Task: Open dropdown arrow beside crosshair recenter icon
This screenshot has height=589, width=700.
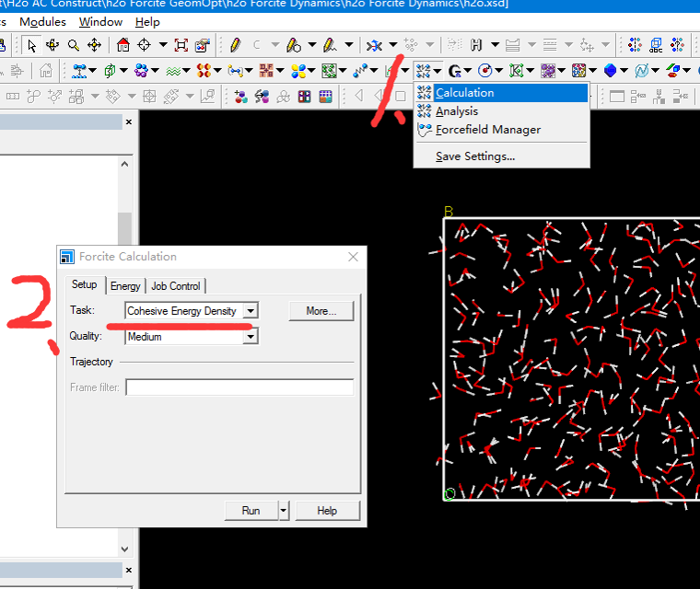Action: pyautogui.click(x=163, y=45)
